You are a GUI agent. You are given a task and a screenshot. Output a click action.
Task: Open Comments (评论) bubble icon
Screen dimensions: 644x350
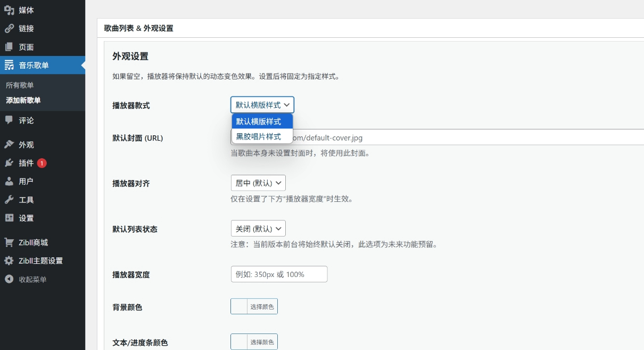coord(9,120)
